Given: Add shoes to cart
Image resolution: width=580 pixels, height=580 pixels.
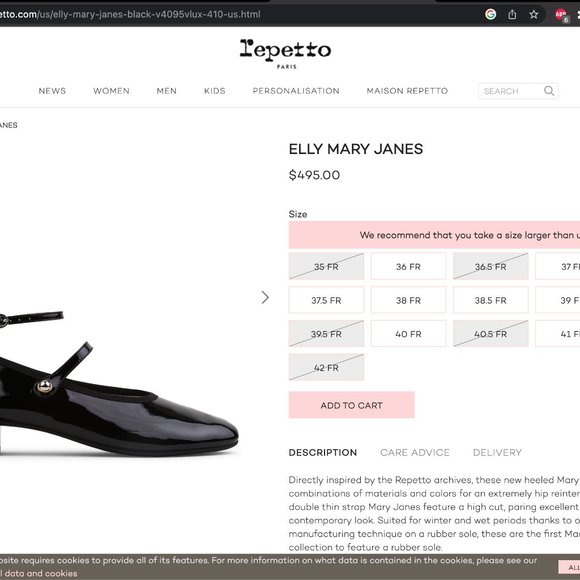Looking at the screenshot, I should [351, 405].
